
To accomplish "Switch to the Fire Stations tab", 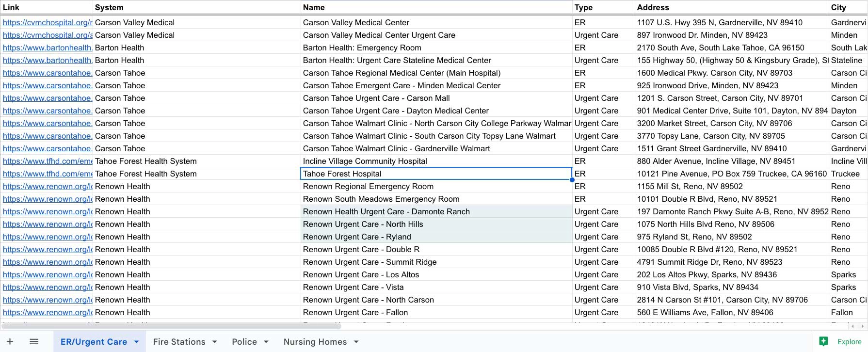I will [179, 342].
